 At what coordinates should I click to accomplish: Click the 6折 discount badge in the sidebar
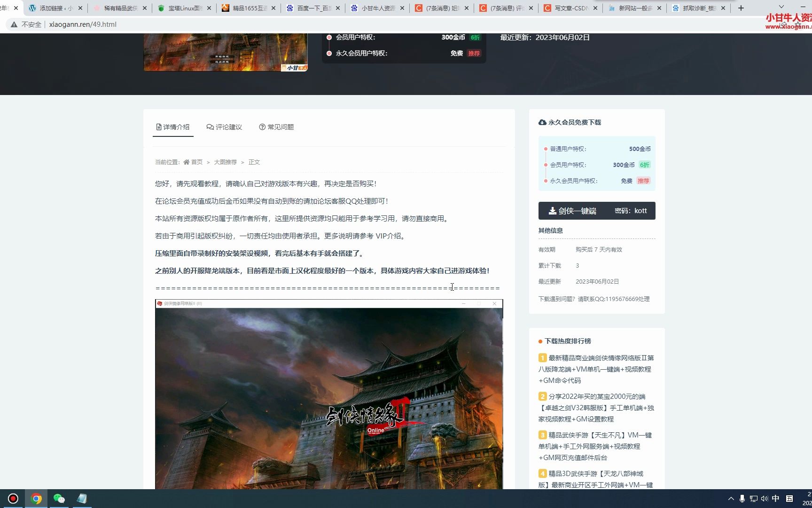tap(645, 165)
